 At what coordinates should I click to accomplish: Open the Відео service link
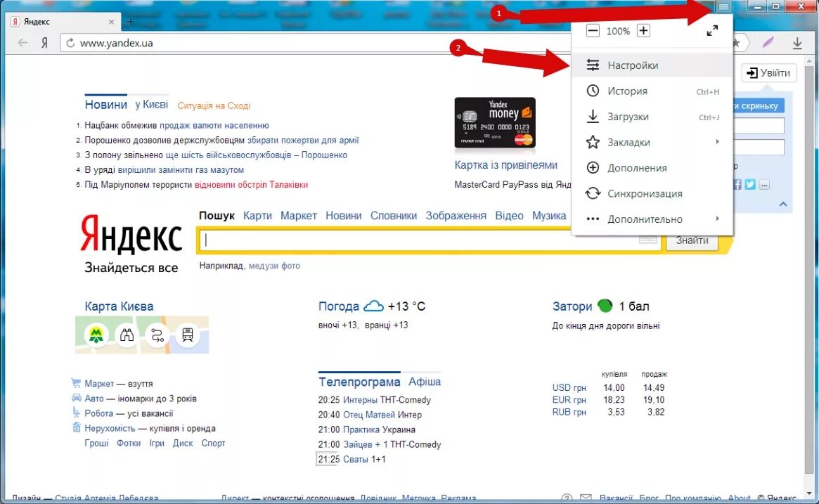tap(509, 216)
